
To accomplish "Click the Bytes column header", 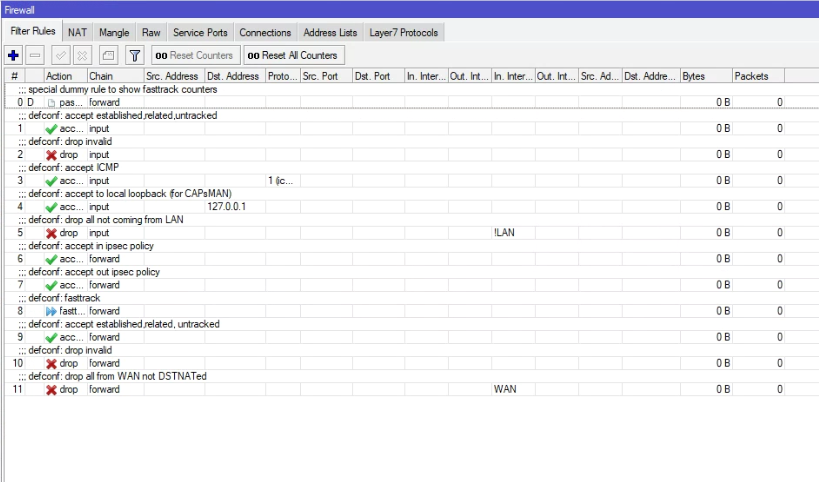I will (706, 76).
